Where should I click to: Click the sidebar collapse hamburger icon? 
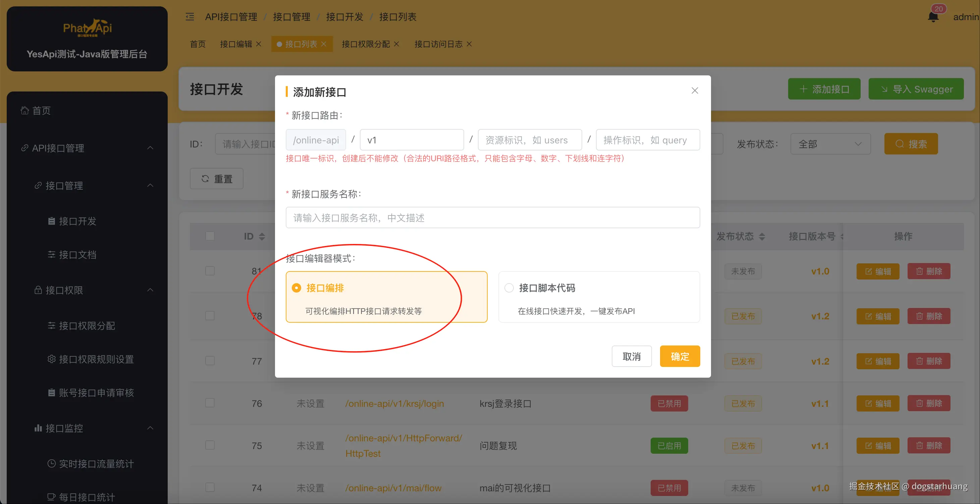(x=189, y=17)
